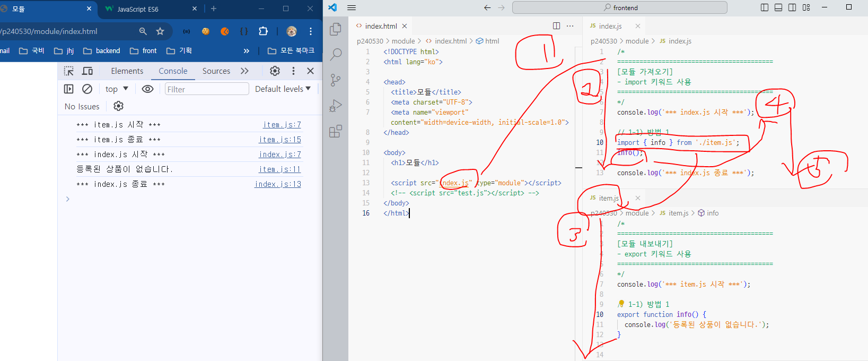
Task: Go forward in VS Code navigation
Action: click(501, 7)
